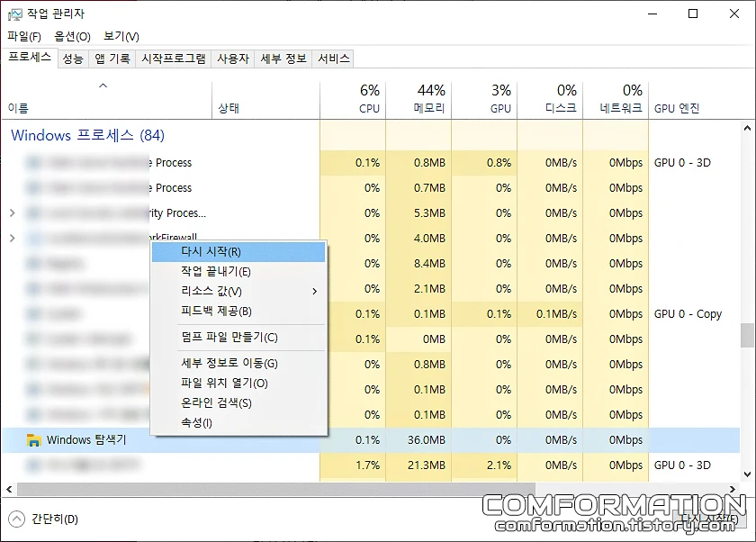Switch to the 시작프로그램 tab
The height and width of the screenshot is (542, 756).
pyautogui.click(x=174, y=59)
